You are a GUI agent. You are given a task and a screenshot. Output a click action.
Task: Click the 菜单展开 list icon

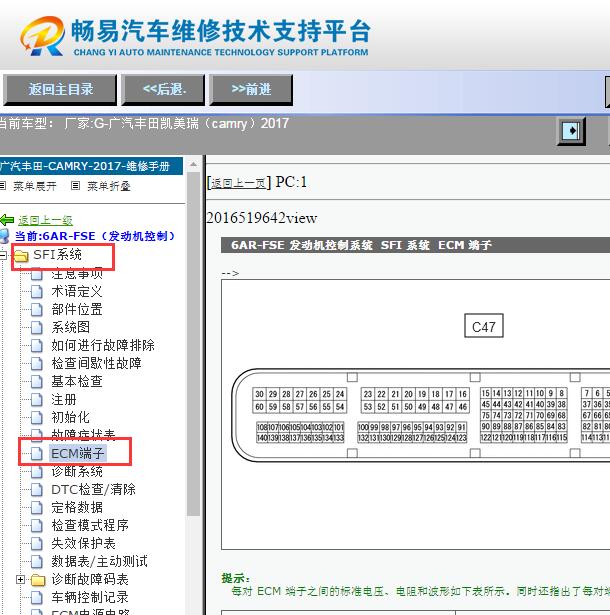pos(3,186)
